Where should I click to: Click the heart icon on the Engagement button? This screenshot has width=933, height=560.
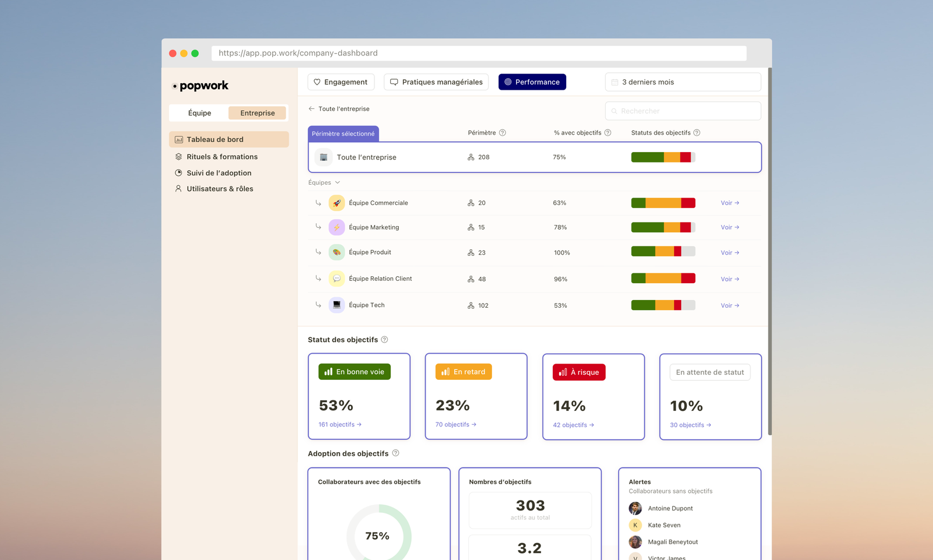pos(317,82)
